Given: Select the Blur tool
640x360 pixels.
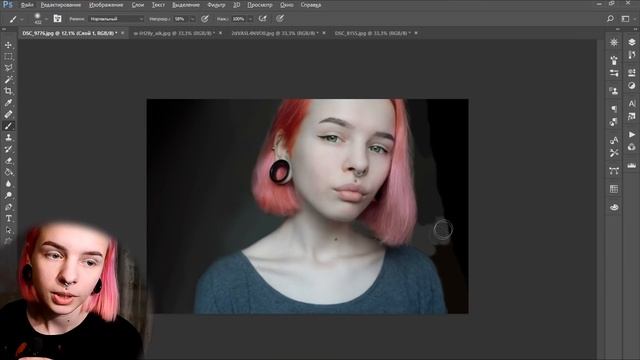Looking at the screenshot, I should 8,184.
